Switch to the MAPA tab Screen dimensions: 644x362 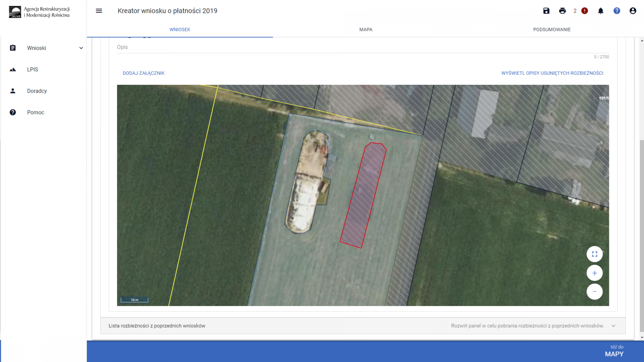365,29
